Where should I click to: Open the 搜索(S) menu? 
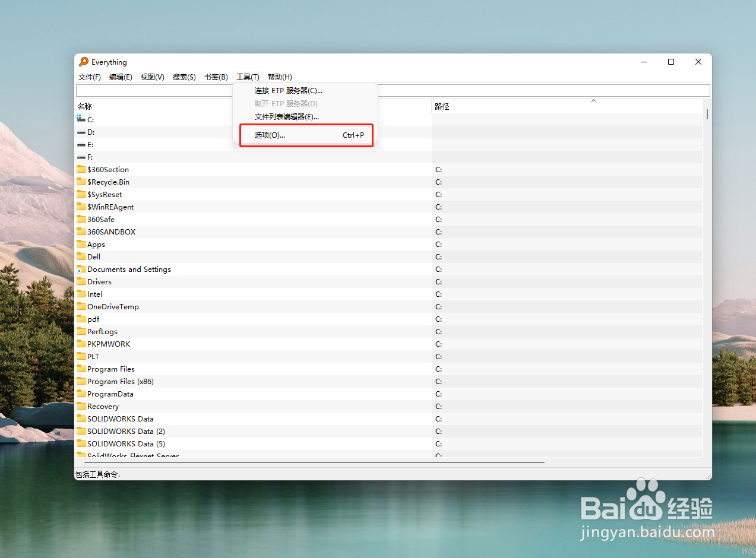[x=184, y=77]
